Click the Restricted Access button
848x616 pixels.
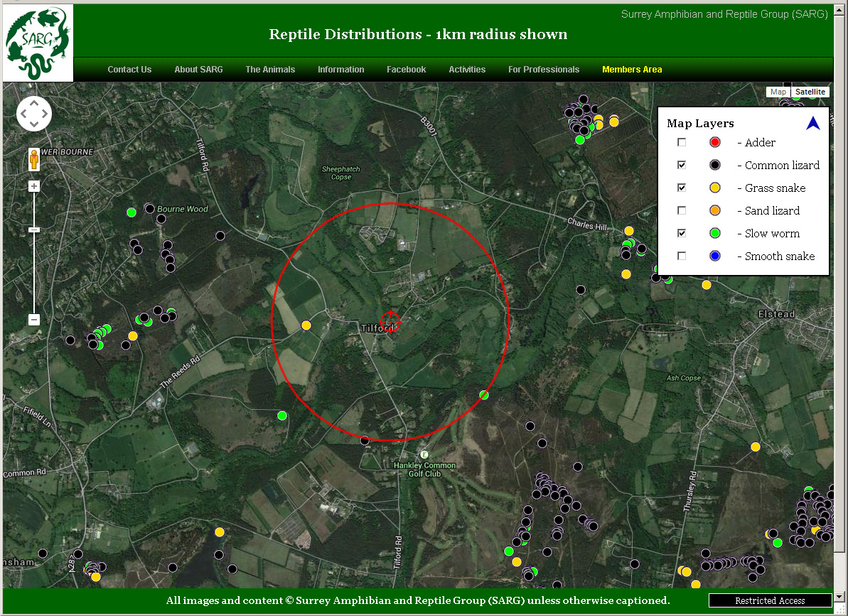click(x=770, y=600)
